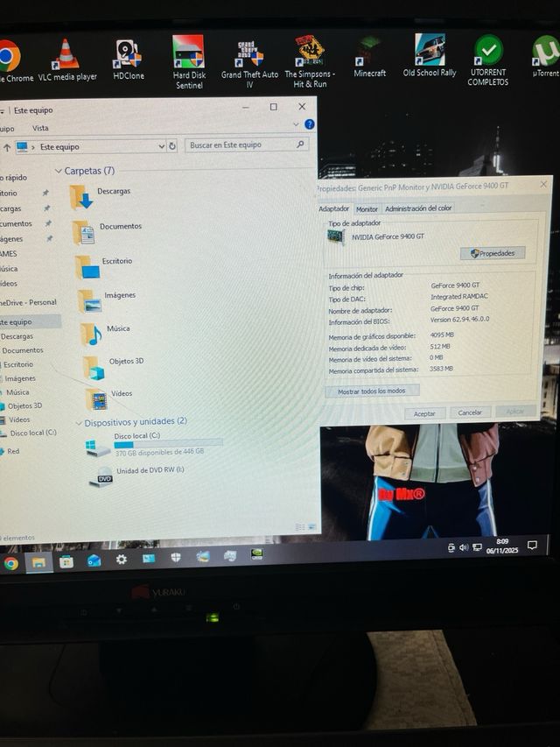Click the Propiedades adapter button

pyautogui.click(x=493, y=253)
